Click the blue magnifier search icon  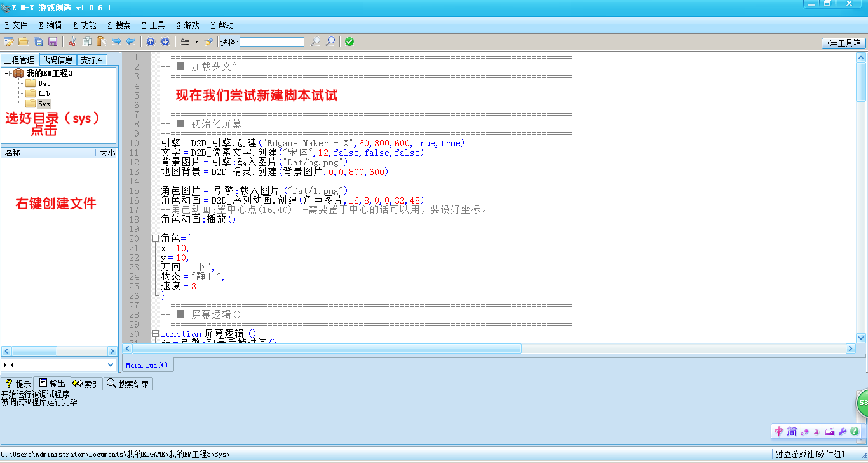(x=330, y=42)
